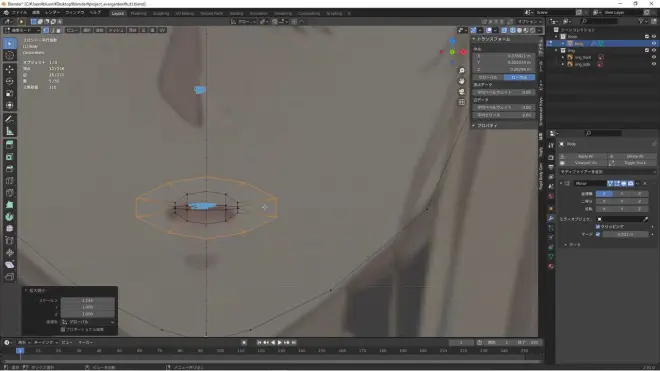Select the Cursor tool in the toolbar
The image size is (660, 371).
(10, 56)
